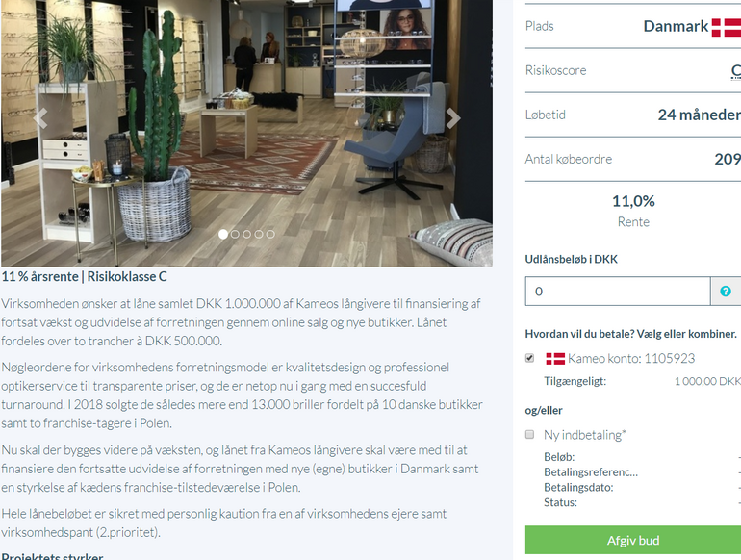Click the 11 % årsrente heading

tap(84, 276)
